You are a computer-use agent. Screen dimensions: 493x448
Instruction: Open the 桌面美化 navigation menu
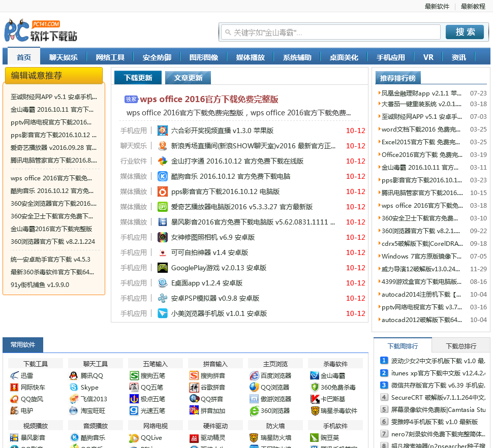pyautogui.click(x=344, y=57)
